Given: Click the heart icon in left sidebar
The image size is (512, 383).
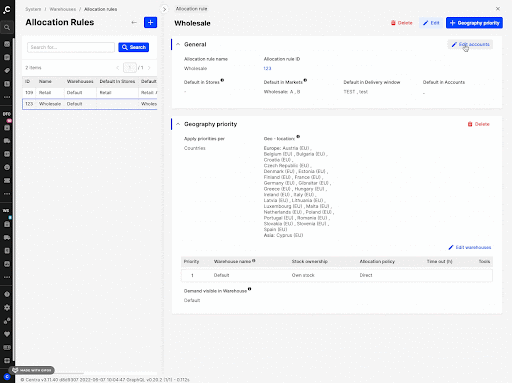Looking at the screenshot, I should point(7,334).
